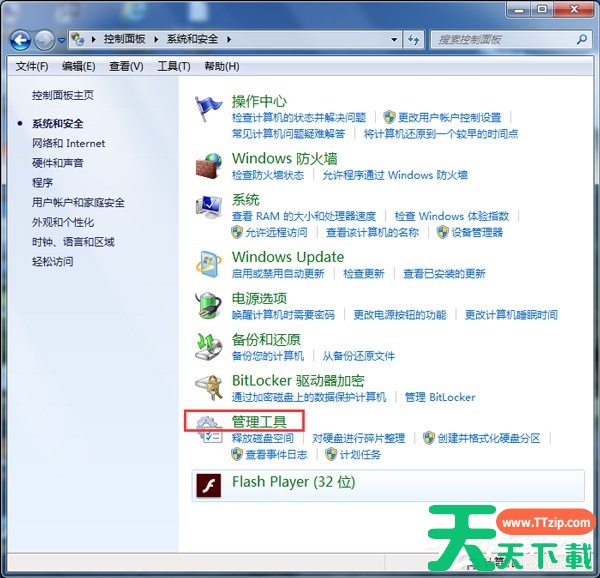Click 检查防火墙状态 link
The image size is (600, 578).
pos(268,175)
